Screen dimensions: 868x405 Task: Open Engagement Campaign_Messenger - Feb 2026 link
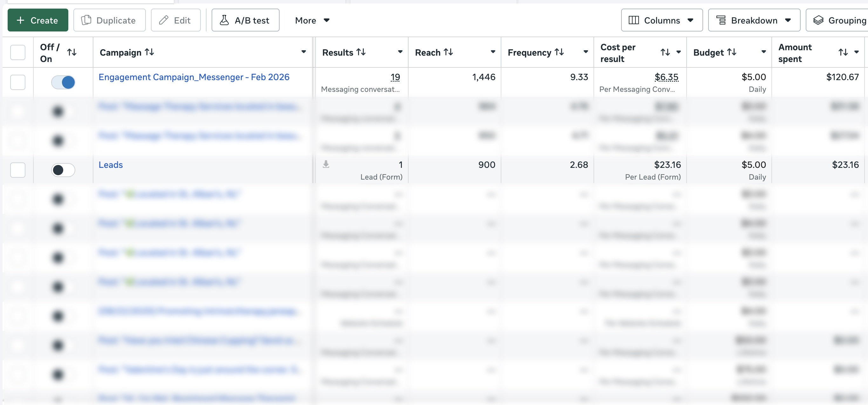[194, 77]
